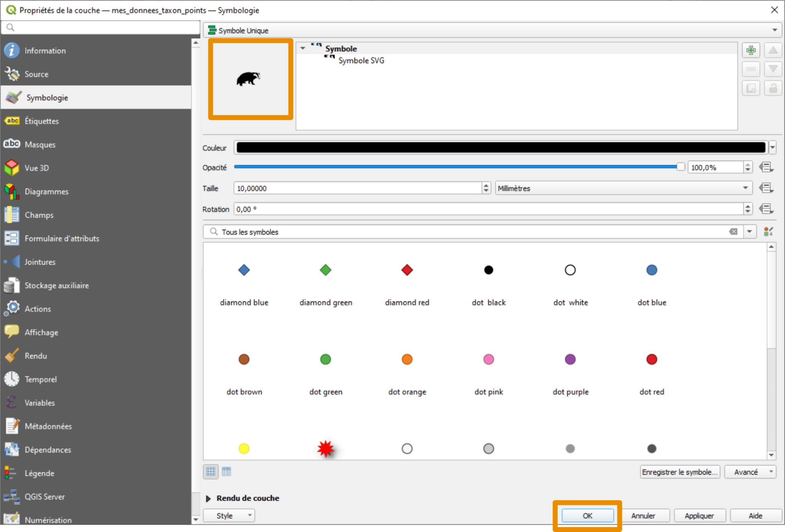785x532 pixels.
Task: Open the Vue 3D settings icon
Action: click(12, 167)
